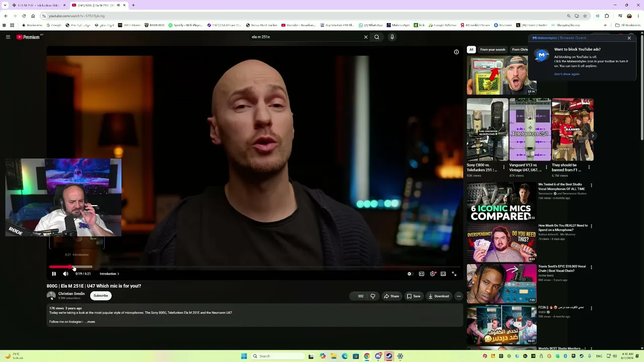Open 'How Much Do You REALLY Need to Spend' title
Screen dimensions: 644x362
(x=563, y=228)
